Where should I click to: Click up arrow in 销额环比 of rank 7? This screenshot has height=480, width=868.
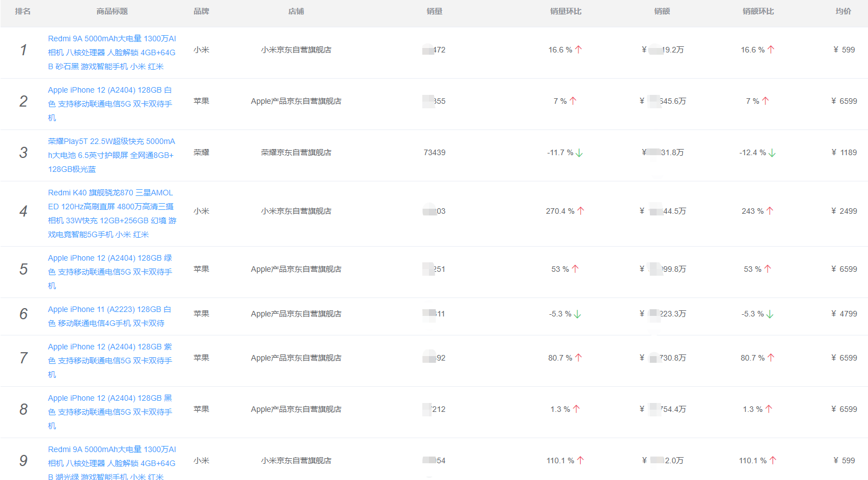pyautogui.click(x=771, y=358)
